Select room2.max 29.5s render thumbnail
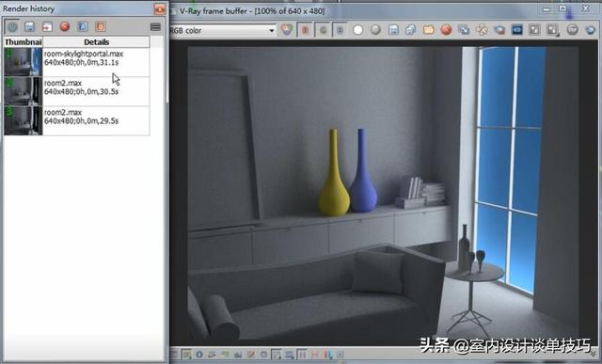This screenshot has height=364, width=602. (23, 120)
